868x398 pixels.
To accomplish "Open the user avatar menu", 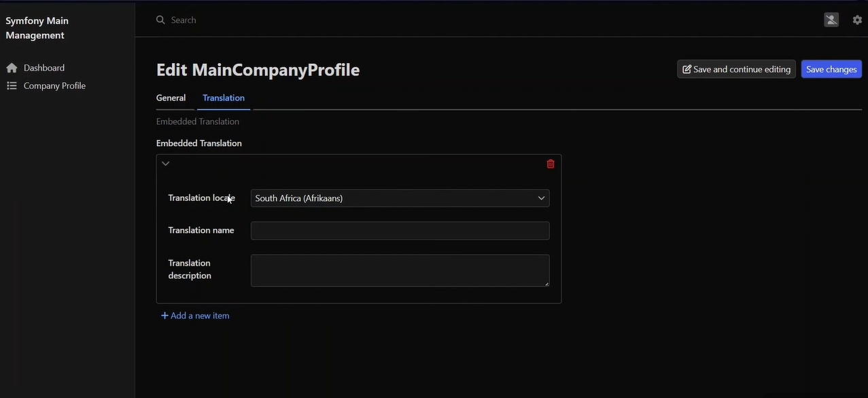I will 831,20.
